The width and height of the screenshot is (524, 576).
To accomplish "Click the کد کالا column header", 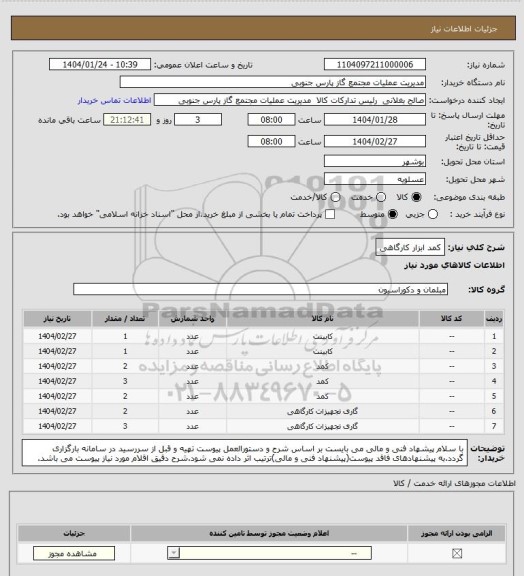I will 452,318.
